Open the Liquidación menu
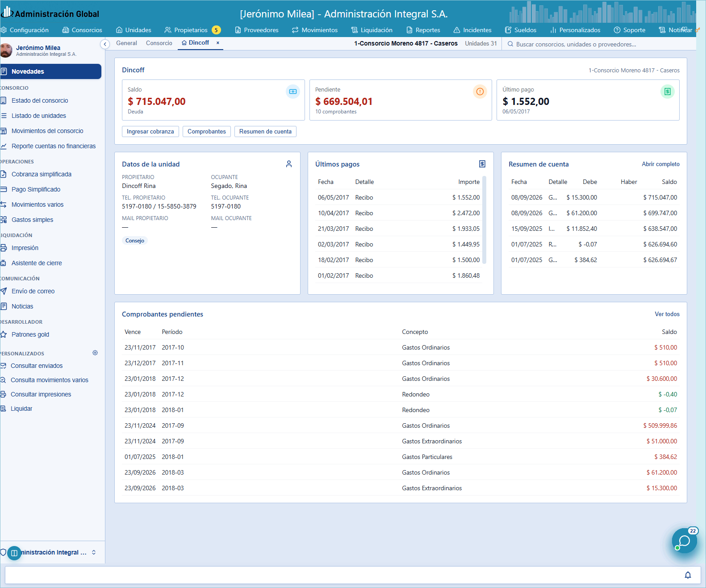The height and width of the screenshot is (588, 706). click(372, 30)
